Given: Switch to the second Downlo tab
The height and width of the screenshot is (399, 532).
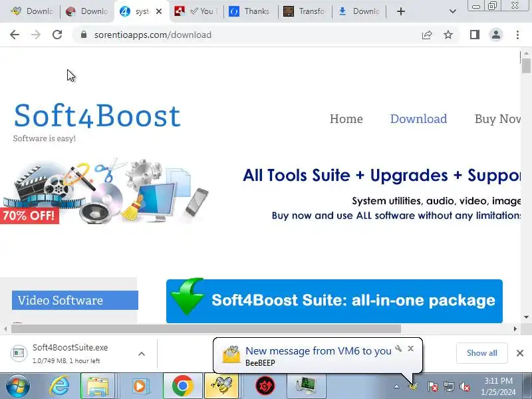Looking at the screenshot, I should pyautogui.click(x=87, y=11).
